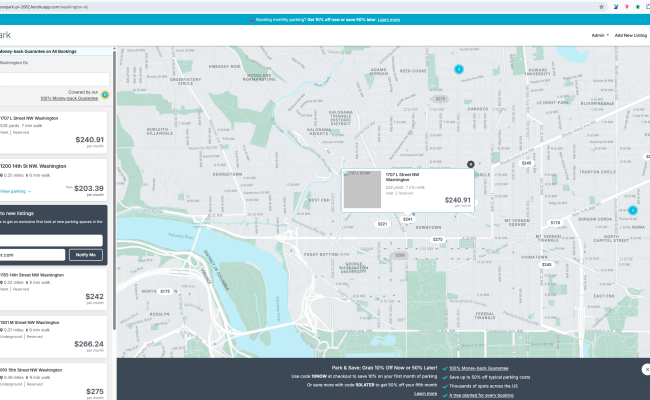Open the 1200 14th St NW listing title
This screenshot has height=400, width=650.
coord(33,166)
